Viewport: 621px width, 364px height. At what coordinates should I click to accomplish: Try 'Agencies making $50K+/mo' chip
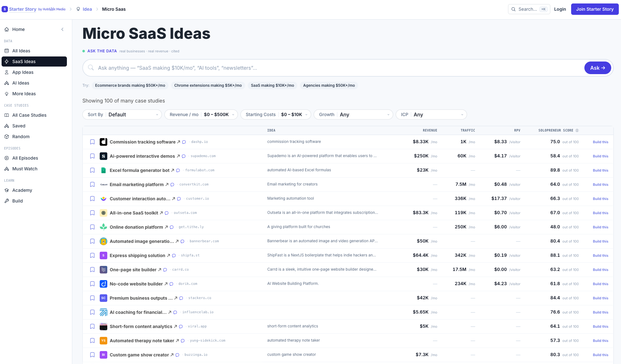[329, 85]
